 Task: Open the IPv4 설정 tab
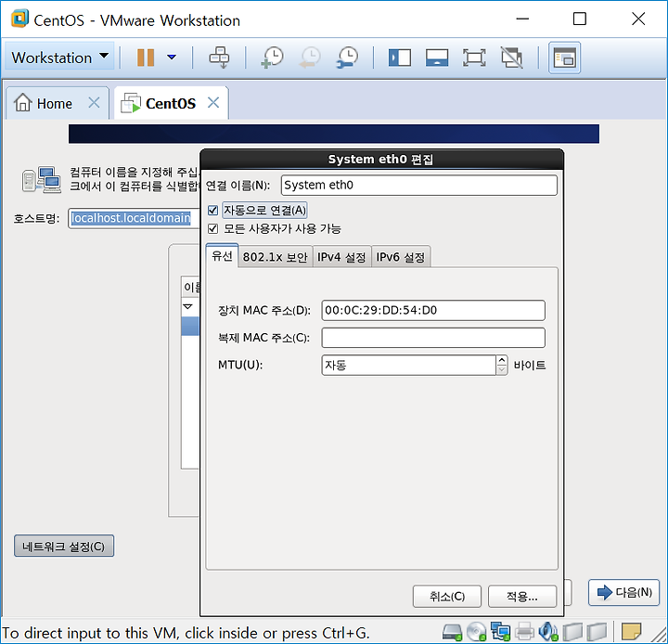(341, 257)
